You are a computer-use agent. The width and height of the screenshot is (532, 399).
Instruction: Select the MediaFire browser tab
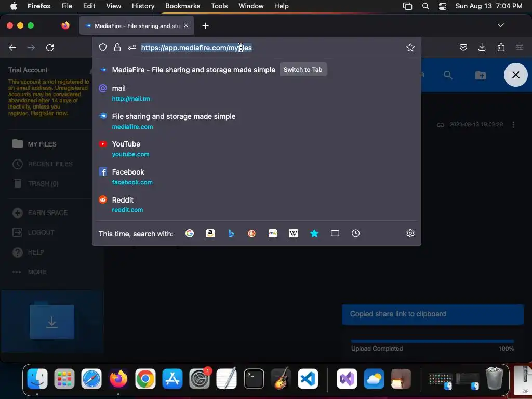click(x=137, y=26)
